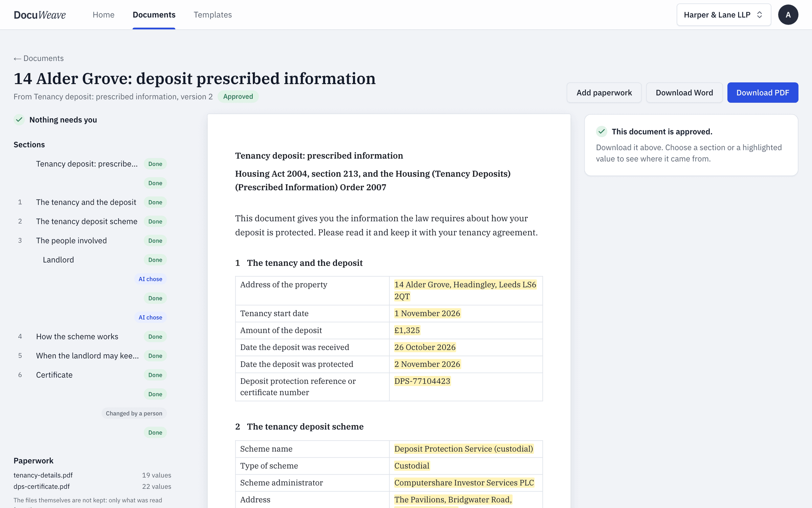Select section 5 When the landlord may kee...
The image size is (812, 508).
click(x=90, y=356)
